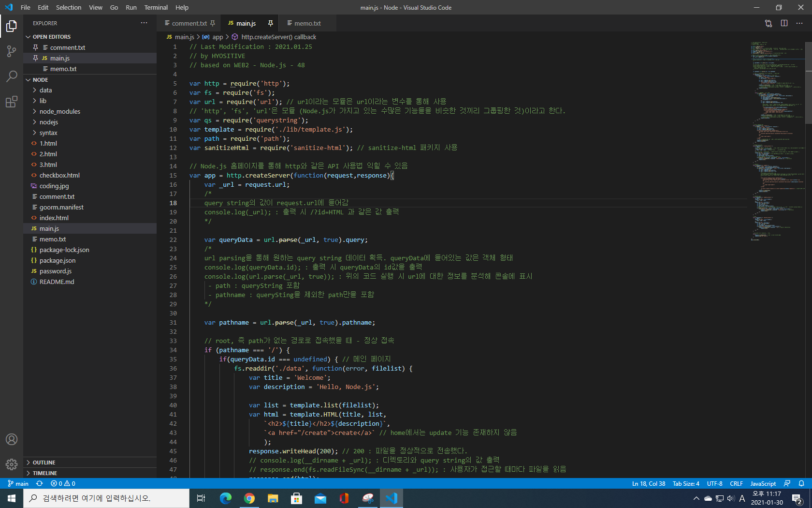Click the Synchronize Changes icon in status bar

pos(40,483)
